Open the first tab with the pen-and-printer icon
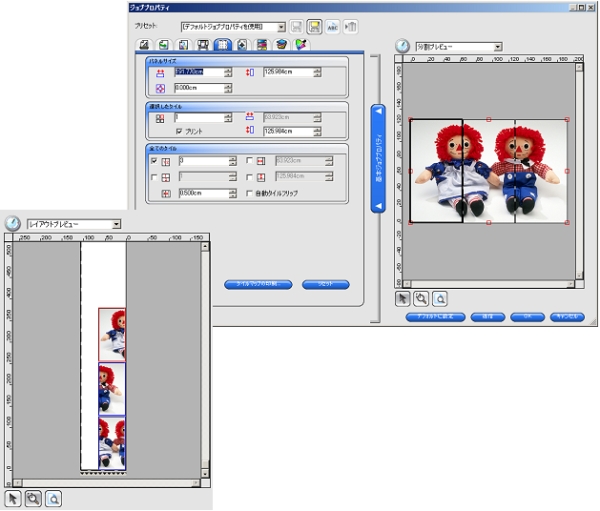Viewport: 600px width, 511px height. pyautogui.click(x=144, y=45)
